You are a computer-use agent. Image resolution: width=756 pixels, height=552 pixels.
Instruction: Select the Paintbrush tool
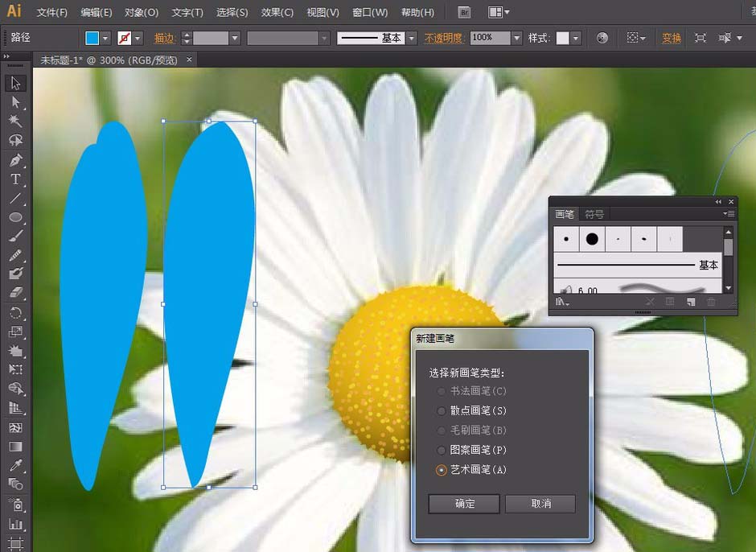click(x=15, y=236)
